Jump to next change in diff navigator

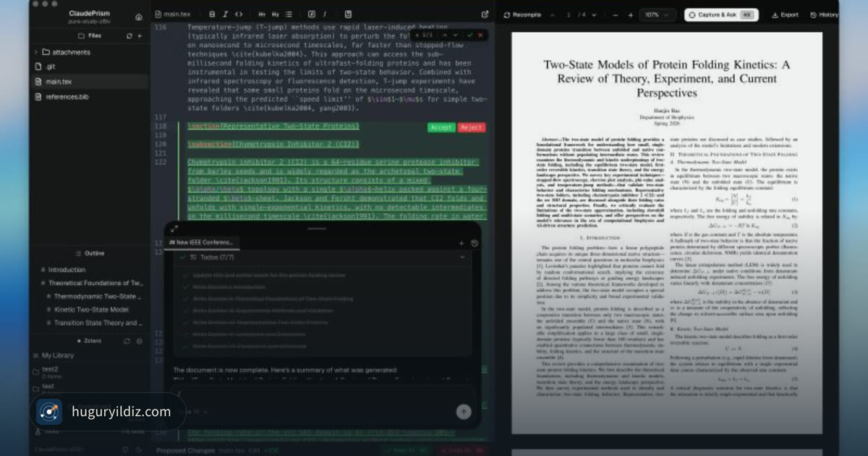[456, 35]
